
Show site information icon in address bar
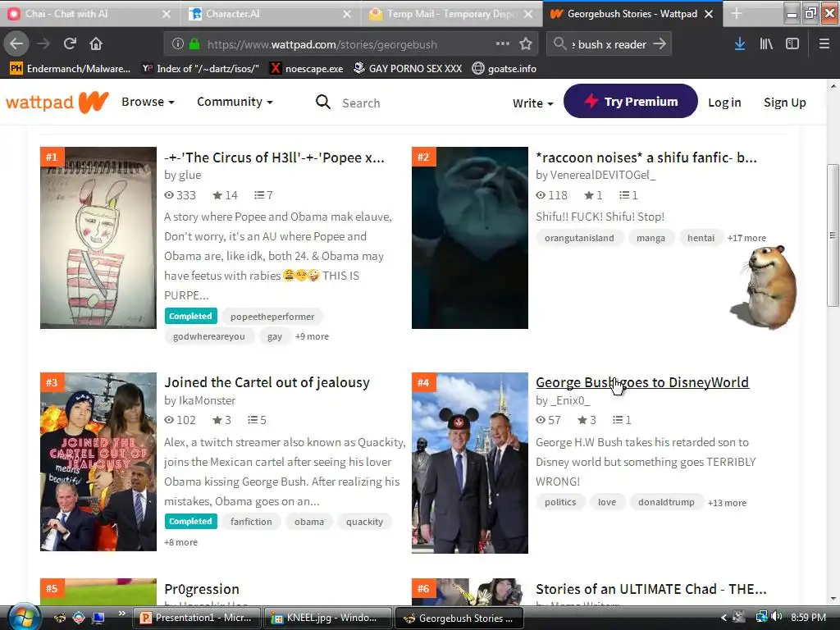[178, 44]
